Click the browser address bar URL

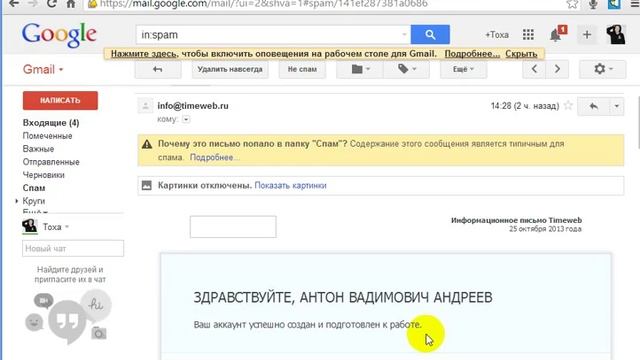coord(263,4)
